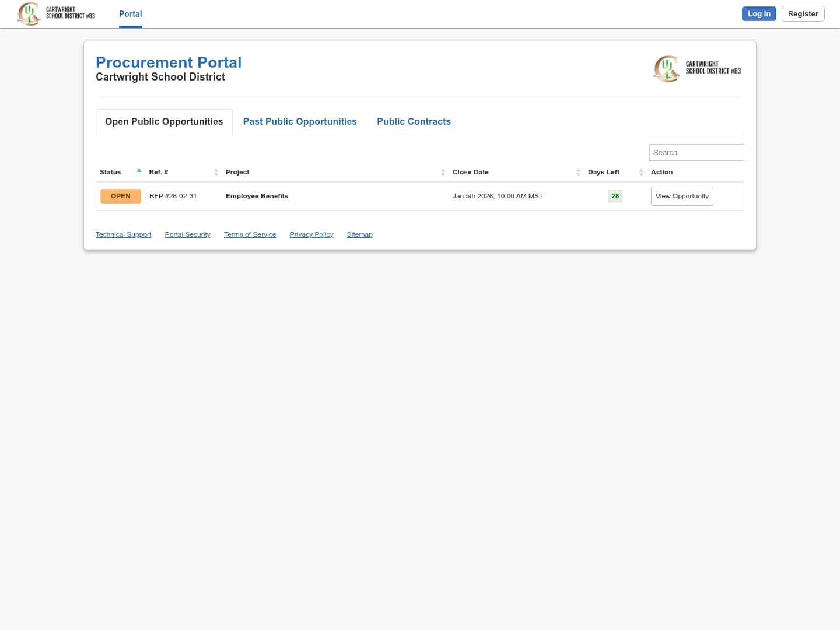Select the Open Public Opportunities tab

tap(163, 121)
